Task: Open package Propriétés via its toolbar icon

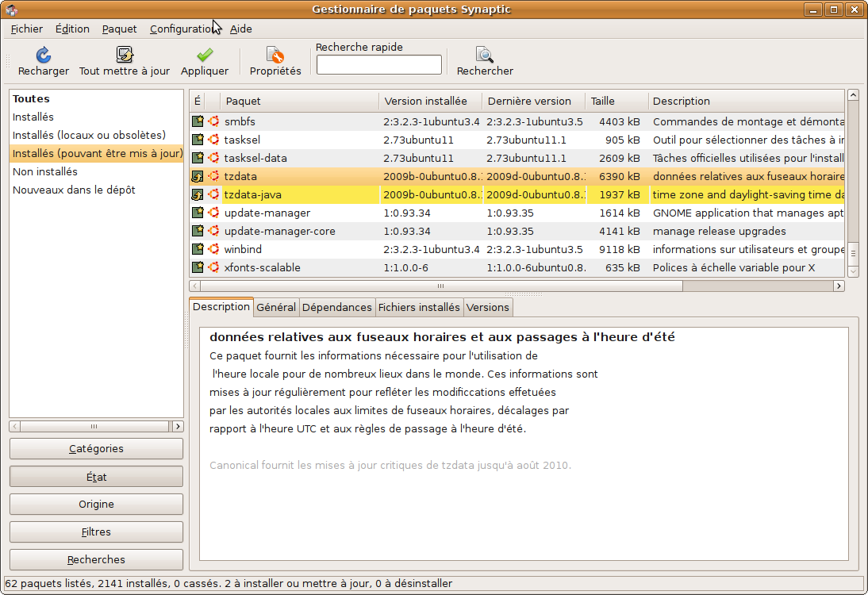Action: point(275,55)
